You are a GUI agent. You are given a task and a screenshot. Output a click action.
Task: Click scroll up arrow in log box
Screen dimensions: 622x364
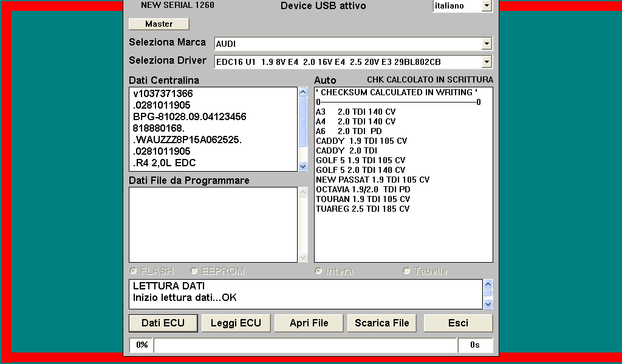click(488, 284)
